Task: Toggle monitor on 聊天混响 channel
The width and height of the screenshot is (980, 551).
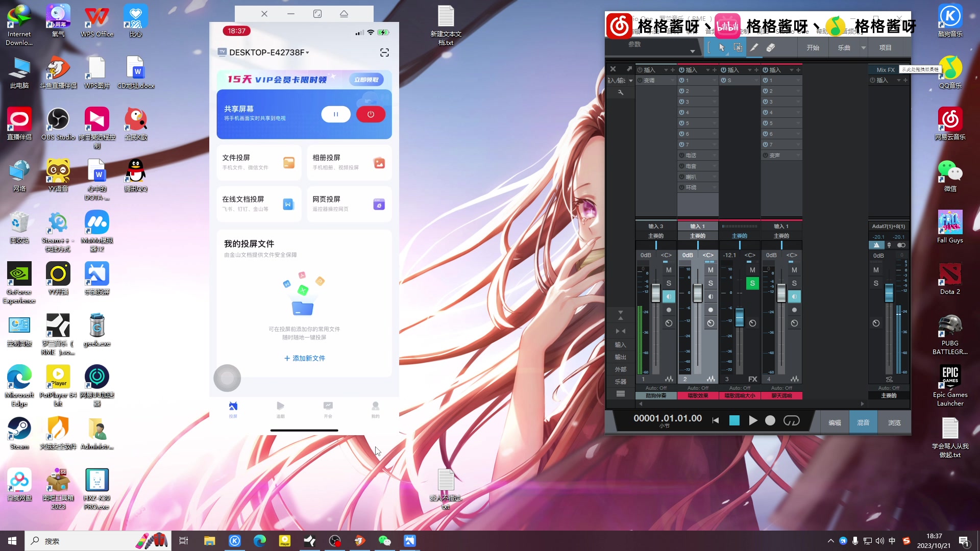Action: click(794, 296)
